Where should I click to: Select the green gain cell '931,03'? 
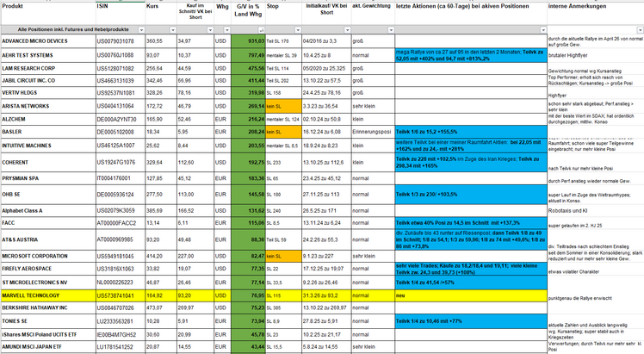[x=248, y=41]
